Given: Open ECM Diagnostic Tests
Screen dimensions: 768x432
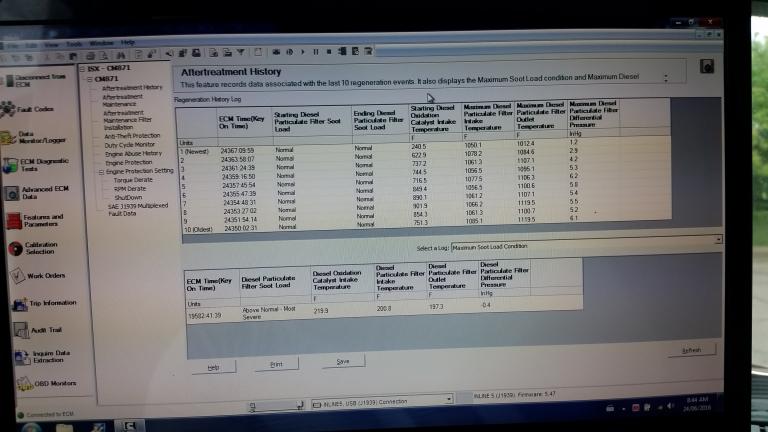Looking at the screenshot, I should pos(35,165).
